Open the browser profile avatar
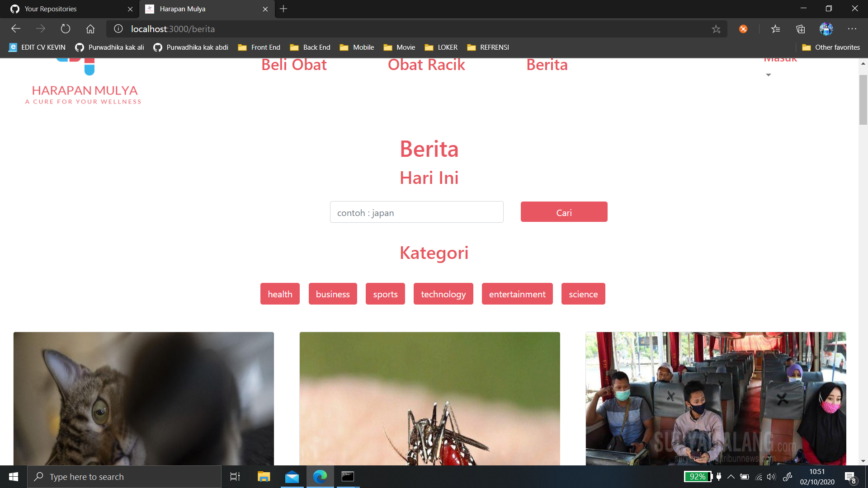The height and width of the screenshot is (488, 868). 826,28
